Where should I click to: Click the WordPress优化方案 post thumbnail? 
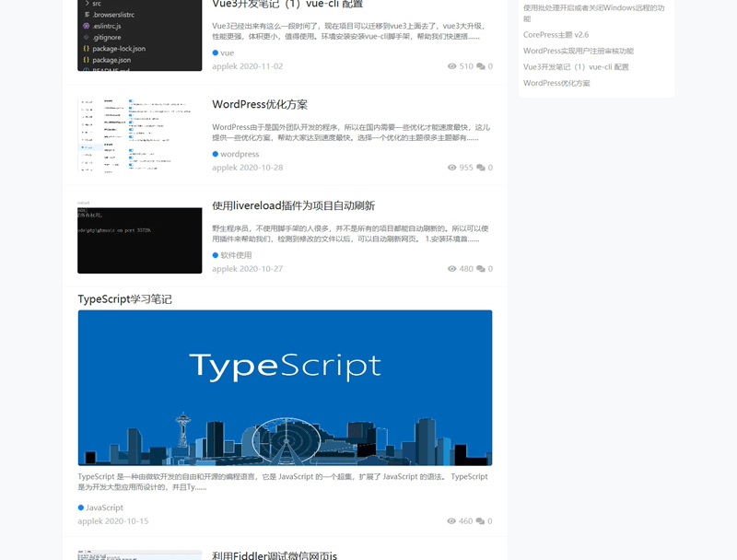(140, 135)
